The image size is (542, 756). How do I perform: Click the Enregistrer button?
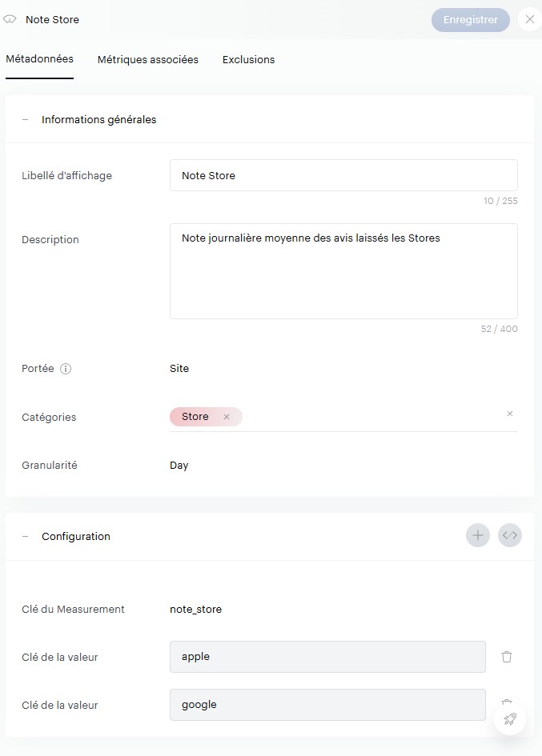click(470, 20)
